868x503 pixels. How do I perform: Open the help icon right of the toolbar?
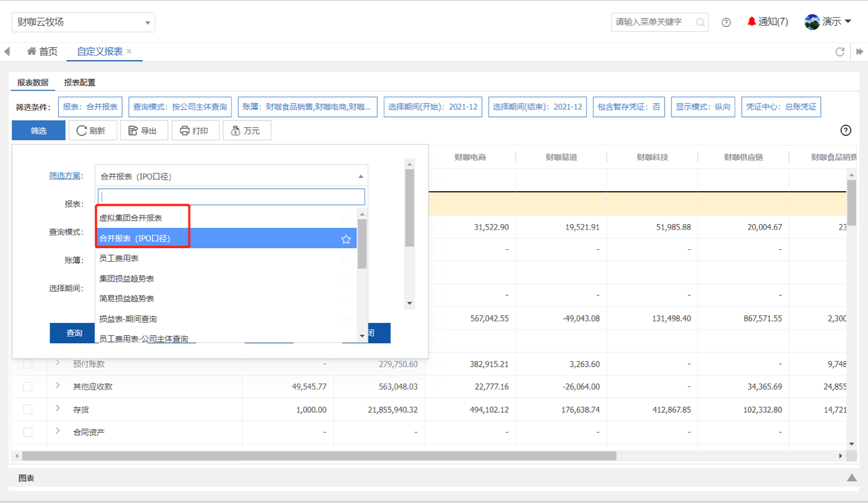click(x=846, y=130)
